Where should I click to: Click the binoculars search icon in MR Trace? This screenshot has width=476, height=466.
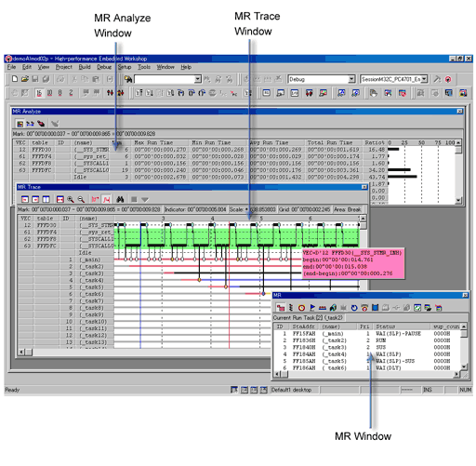point(120,199)
